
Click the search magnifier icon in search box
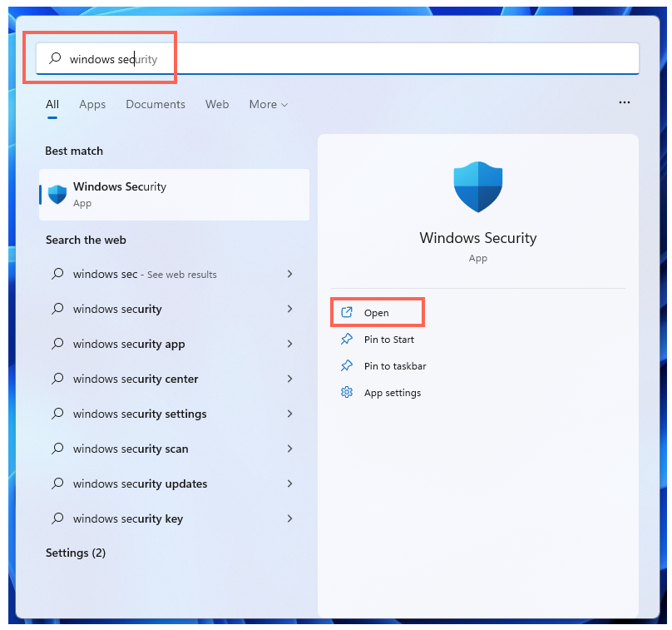coord(55,58)
